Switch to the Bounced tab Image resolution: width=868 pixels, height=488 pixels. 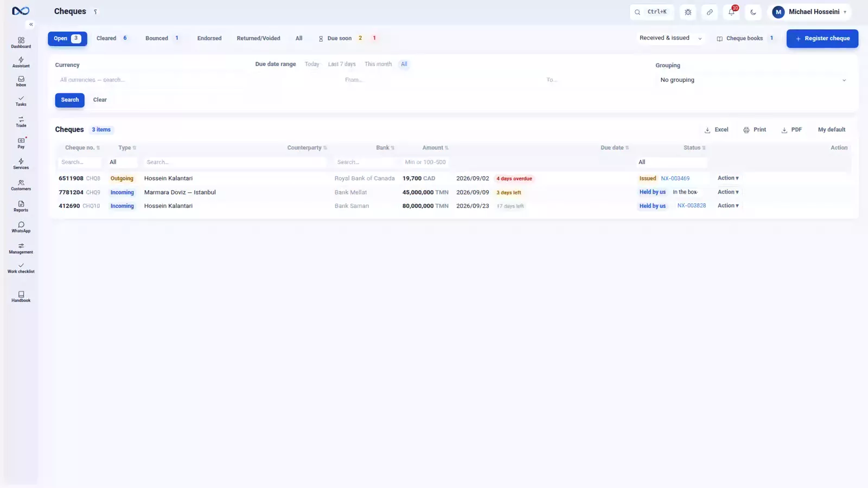(x=162, y=38)
